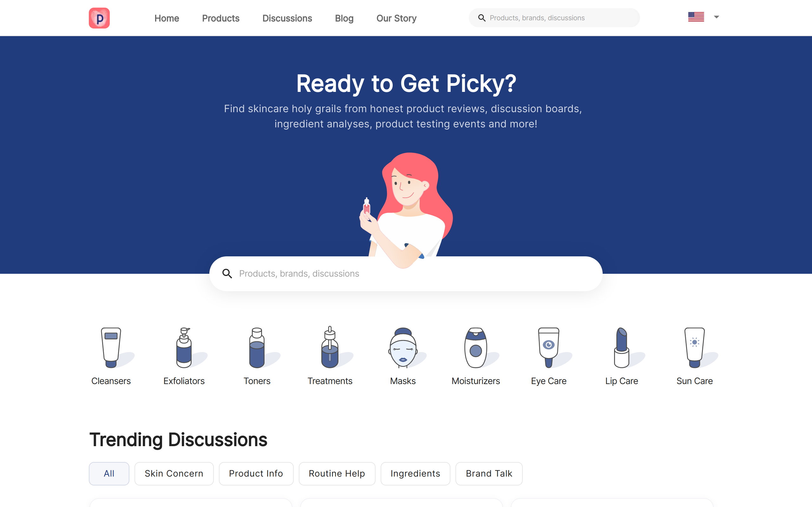This screenshot has width=812, height=507.
Task: Open the Products menu item
Action: coord(220,18)
